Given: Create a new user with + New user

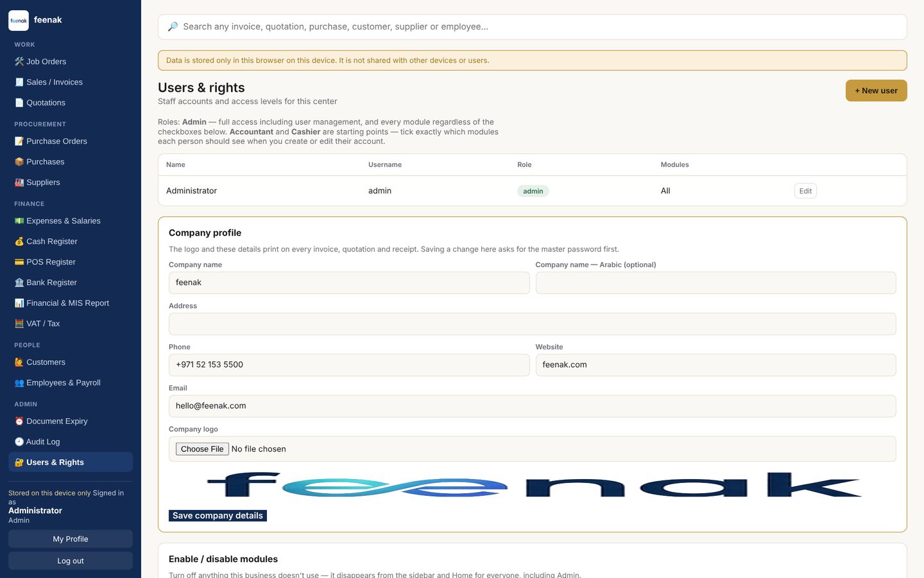Looking at the screenshot, I should 876,91.
